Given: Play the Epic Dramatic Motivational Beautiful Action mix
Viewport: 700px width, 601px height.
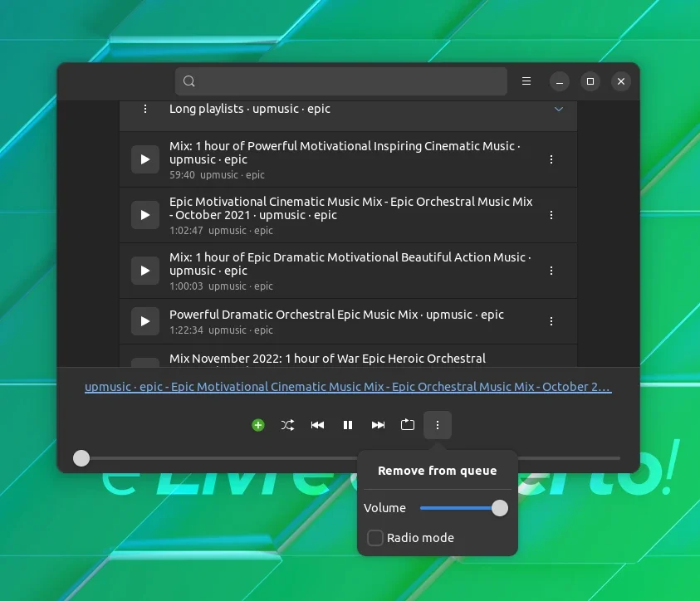Looking at the screenshot, I should (145, 271).
